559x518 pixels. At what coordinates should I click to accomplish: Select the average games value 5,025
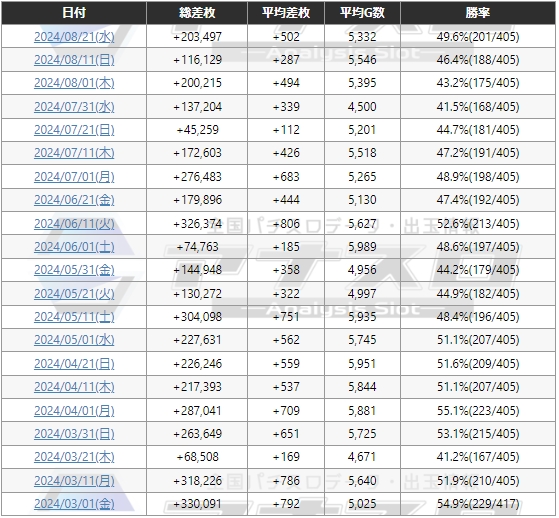362,504
